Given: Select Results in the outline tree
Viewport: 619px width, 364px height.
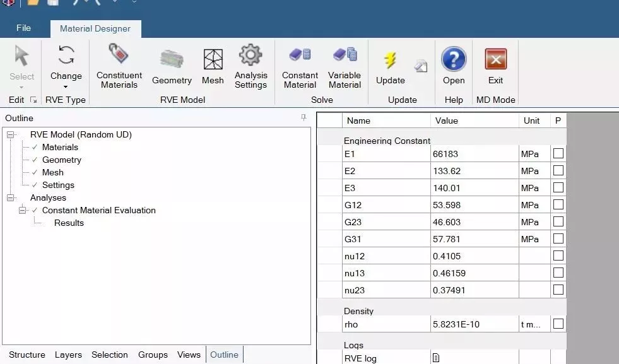Looking at the screenshot, I should click(x=69, y=223).
